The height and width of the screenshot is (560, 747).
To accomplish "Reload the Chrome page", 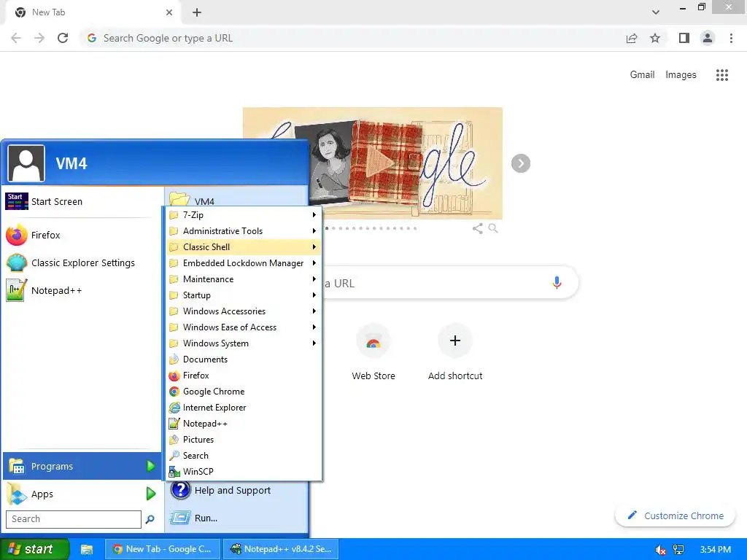I will click(x=63, y=38).
